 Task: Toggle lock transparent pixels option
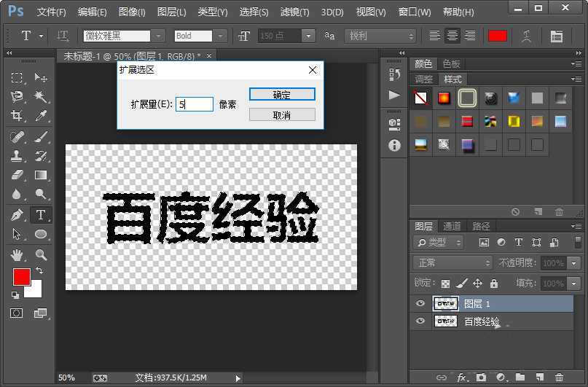[445, 284]
